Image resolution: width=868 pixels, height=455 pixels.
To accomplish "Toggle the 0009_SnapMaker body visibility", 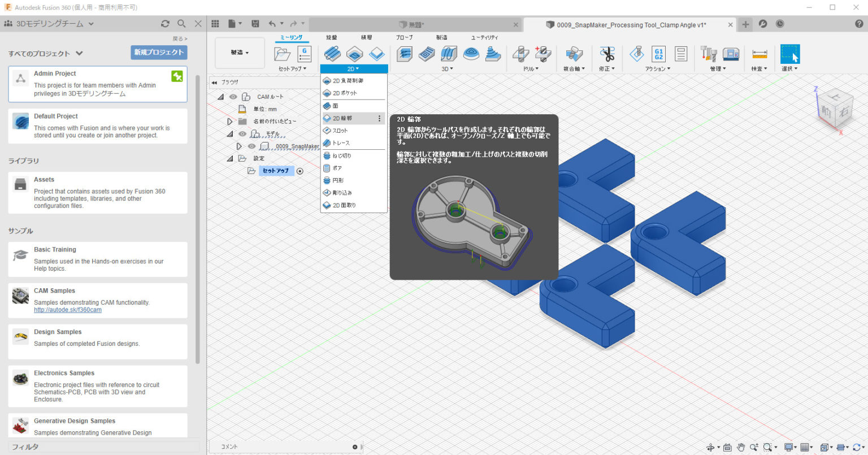I will (252, 146).
